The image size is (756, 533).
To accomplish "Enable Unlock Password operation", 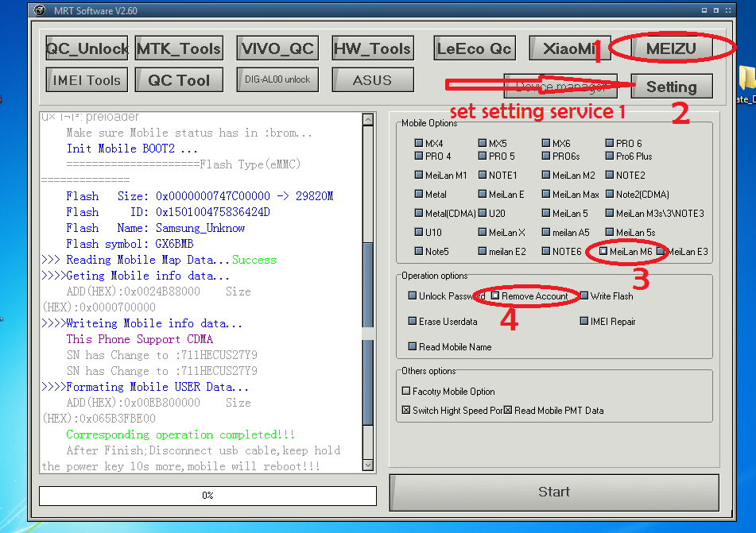I will [413, 295].
